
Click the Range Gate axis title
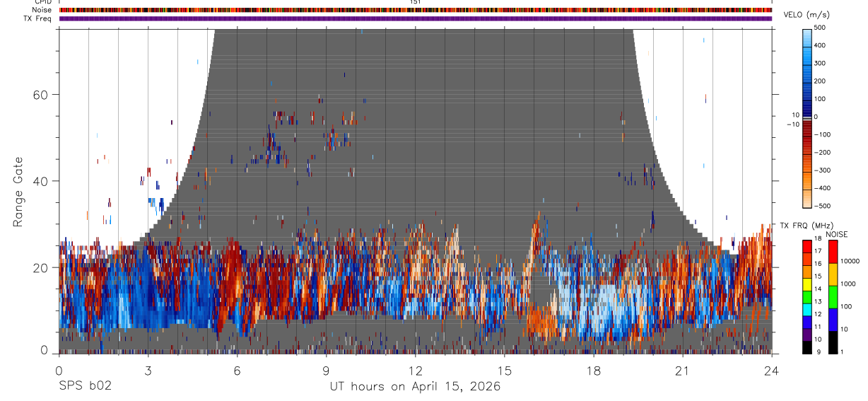pyautogui.click(x=19, y=192)
